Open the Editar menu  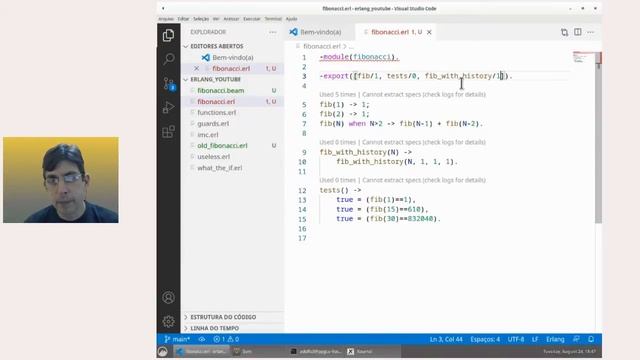click(x=183, y=19)
